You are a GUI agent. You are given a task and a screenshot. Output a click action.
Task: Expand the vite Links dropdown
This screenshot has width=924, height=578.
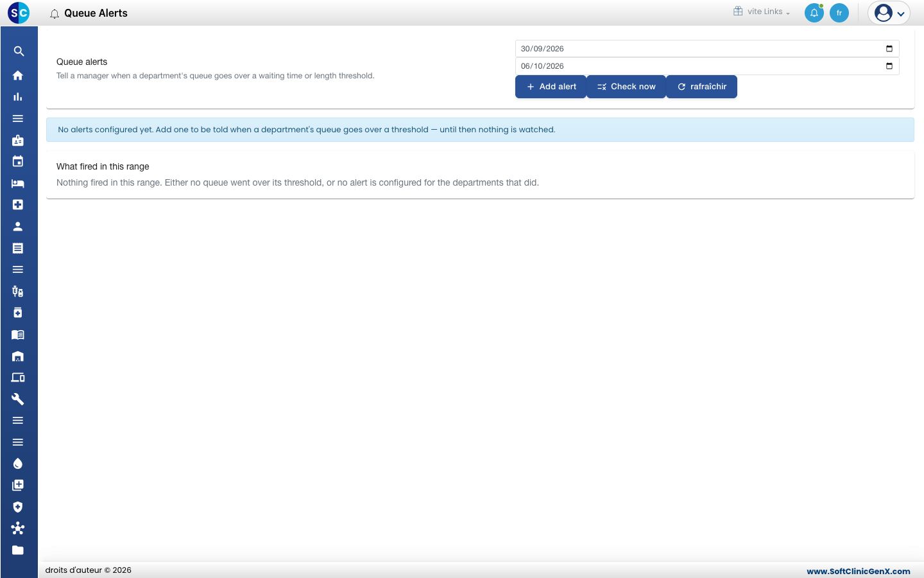coord(762,12)
